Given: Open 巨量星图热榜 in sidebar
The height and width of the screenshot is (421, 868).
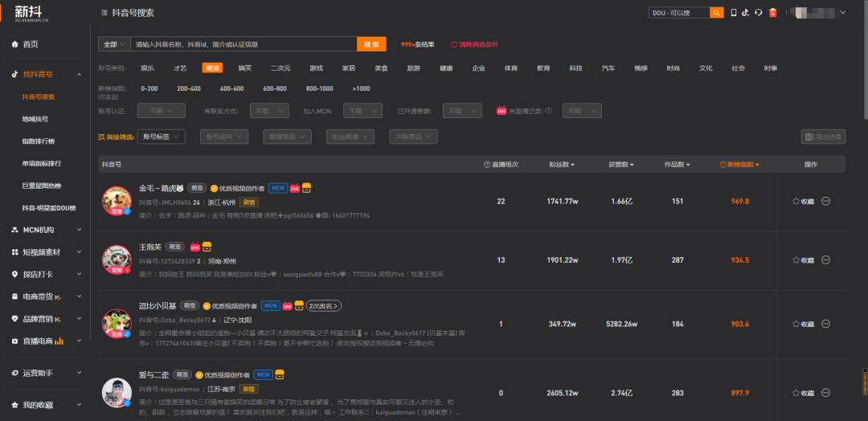Looking at the screenshot, I should (42, 186).
